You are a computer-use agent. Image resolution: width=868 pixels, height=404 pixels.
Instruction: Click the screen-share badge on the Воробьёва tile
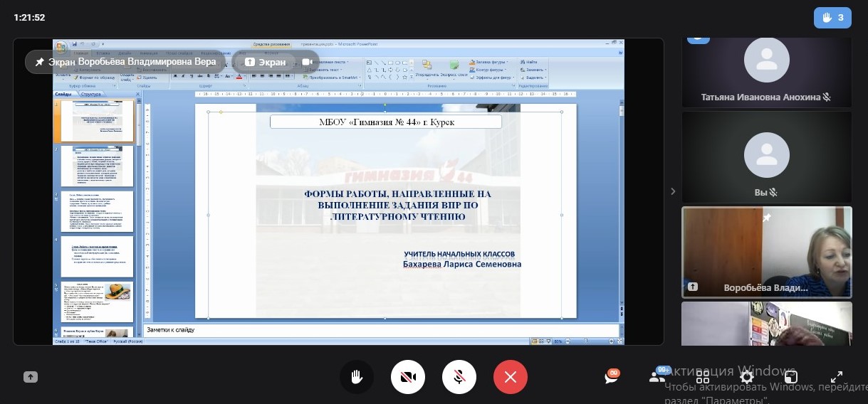693,287
